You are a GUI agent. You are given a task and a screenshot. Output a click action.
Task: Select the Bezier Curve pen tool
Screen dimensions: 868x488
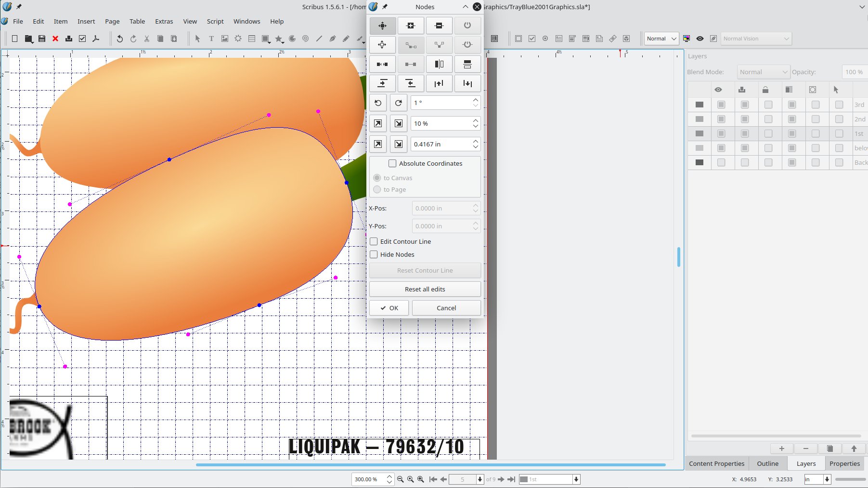tap(332, 39)
